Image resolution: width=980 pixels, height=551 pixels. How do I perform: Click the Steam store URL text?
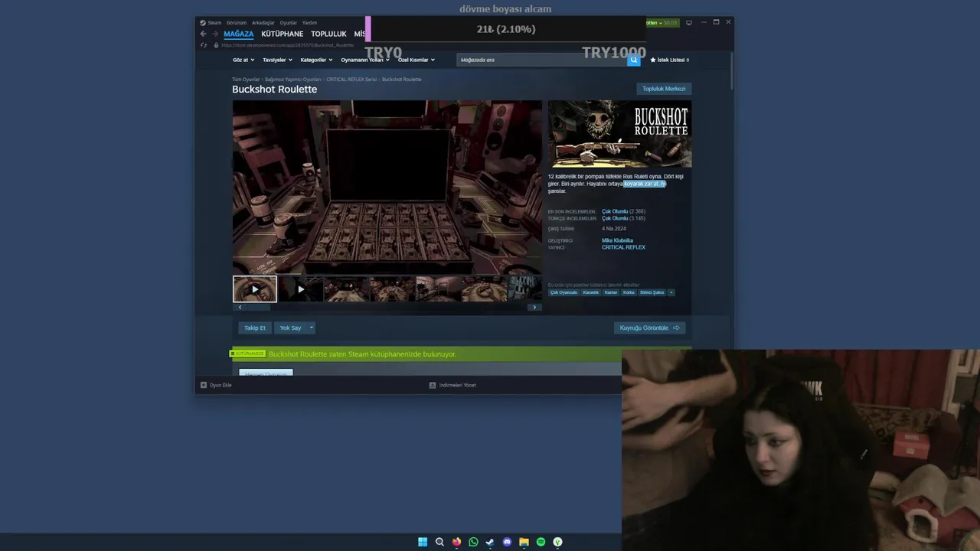(288, 45)
